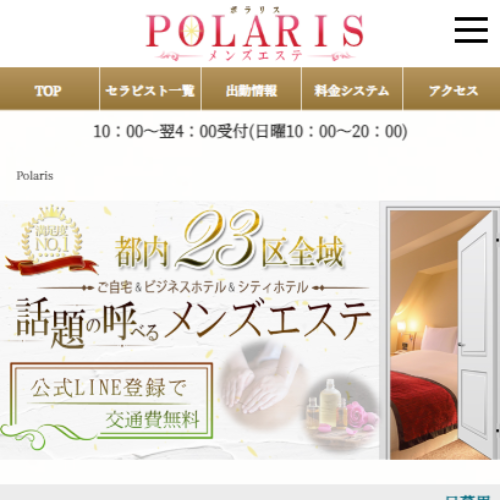
Task: Click the red ribbon under the badge
Action: [52, 265]
